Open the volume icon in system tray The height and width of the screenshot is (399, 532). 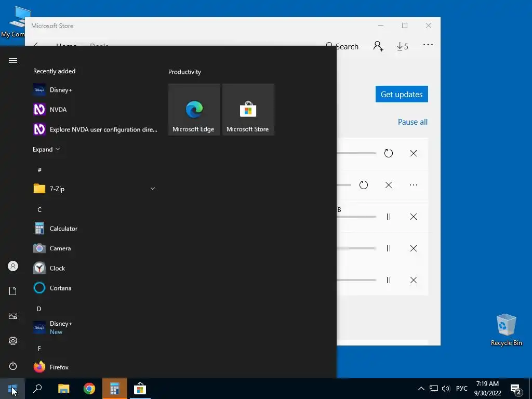pyautogui.click(x=446, y=389)
